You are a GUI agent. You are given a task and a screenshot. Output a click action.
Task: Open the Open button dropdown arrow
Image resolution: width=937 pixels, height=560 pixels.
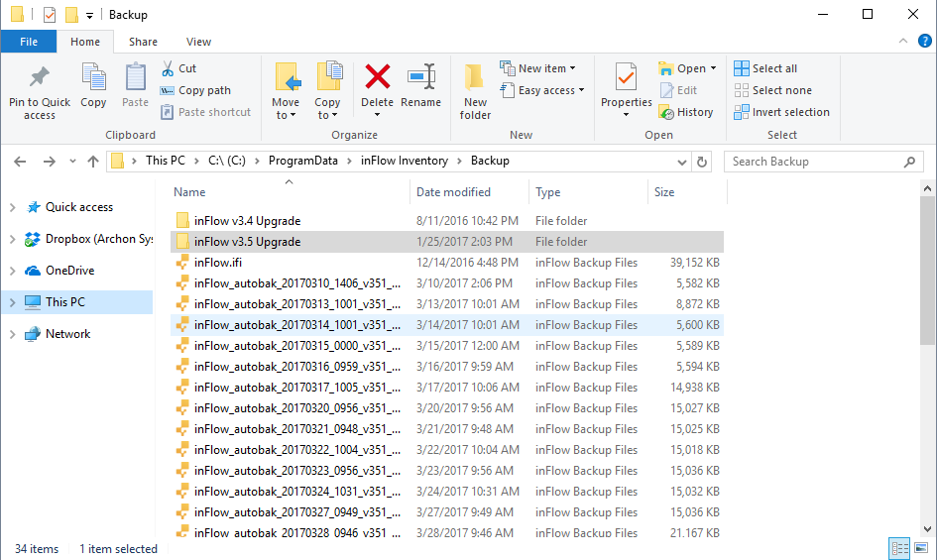713,68
